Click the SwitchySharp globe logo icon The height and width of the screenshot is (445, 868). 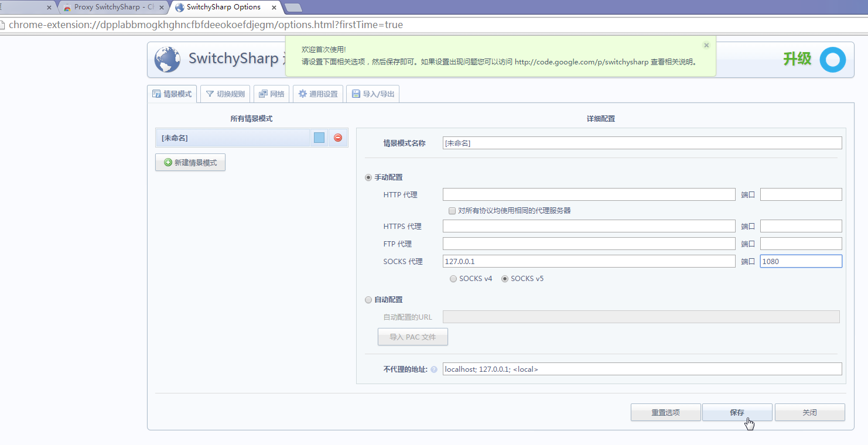point(168,59)
